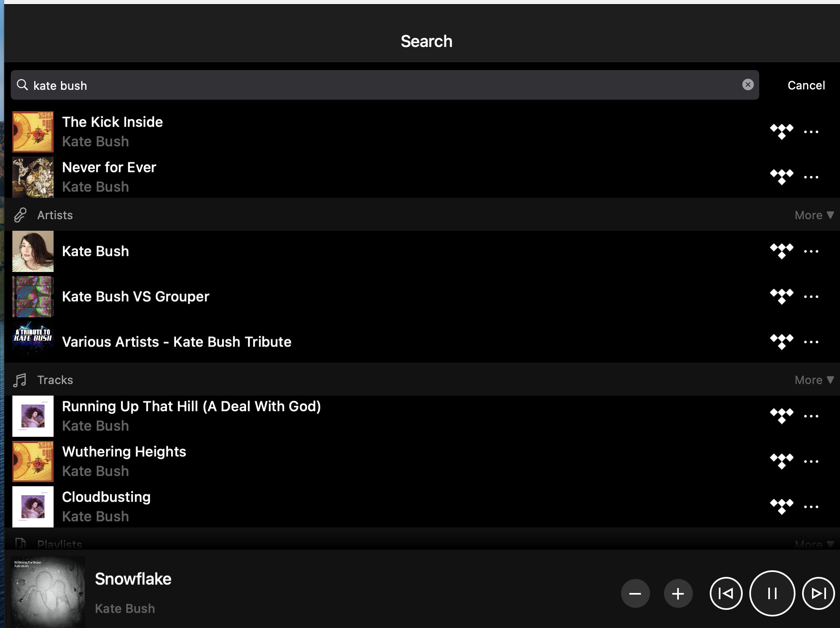The width and height of the screenshot is (840, 628).
Task: Open options for Kate Bush Tribute artist
Action: tap(811, 342)
